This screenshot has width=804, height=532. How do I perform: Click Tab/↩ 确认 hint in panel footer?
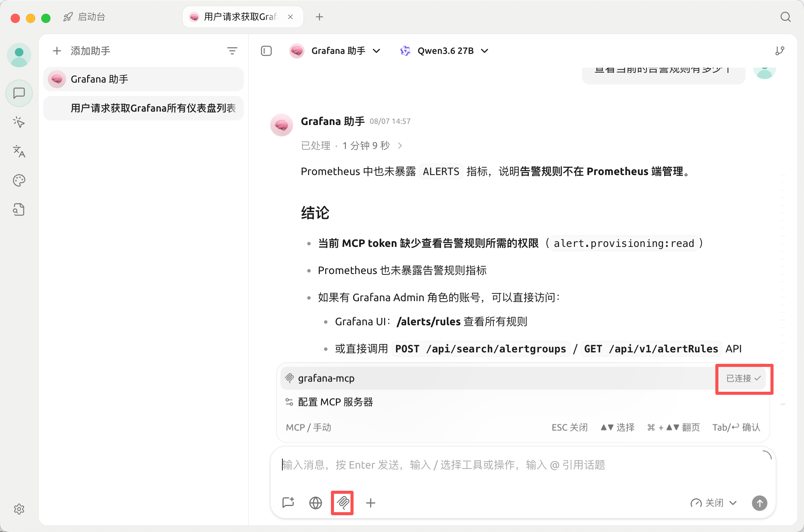736,427
